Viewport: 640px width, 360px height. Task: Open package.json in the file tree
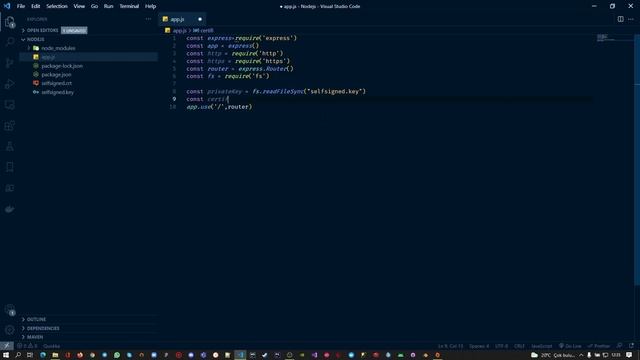tap(56, 75)
